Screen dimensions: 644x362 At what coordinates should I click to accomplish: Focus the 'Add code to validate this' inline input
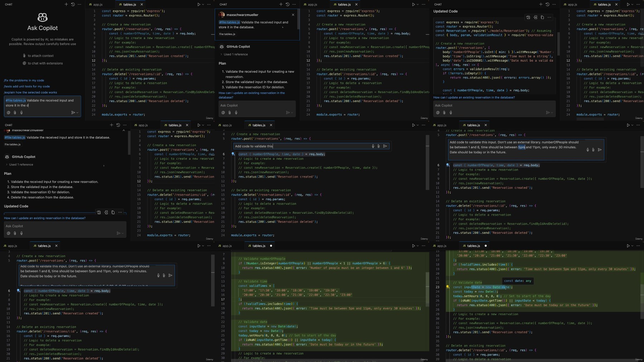pyautogui.click(x=302, y=146)
